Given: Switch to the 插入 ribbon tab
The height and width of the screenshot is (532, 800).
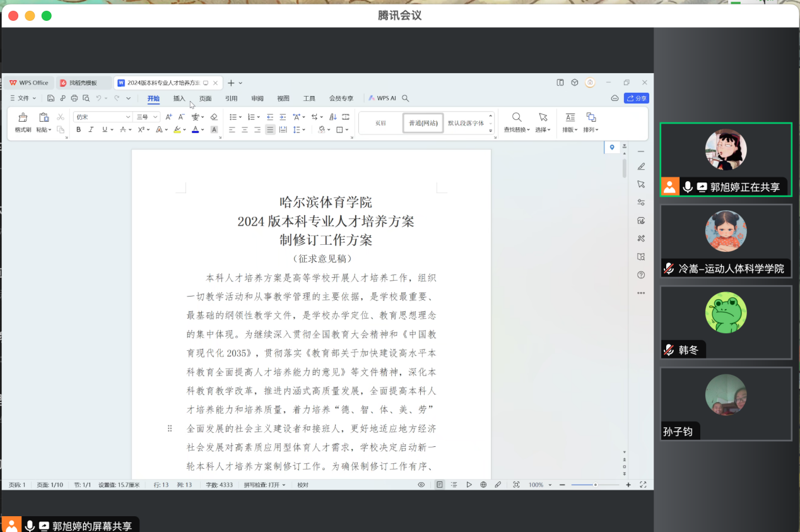Looking at the screenshot, I should [x=179, y=98].
